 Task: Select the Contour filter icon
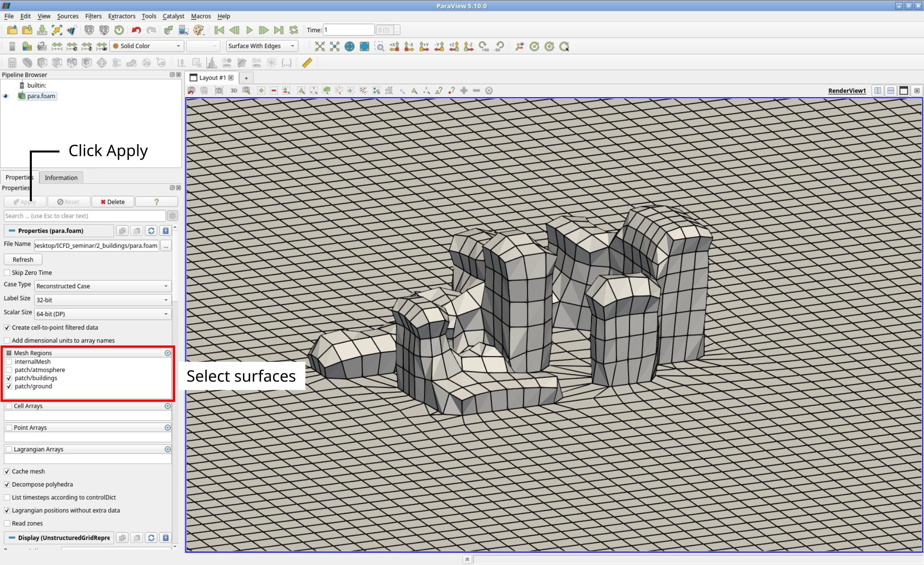point(27,62)
